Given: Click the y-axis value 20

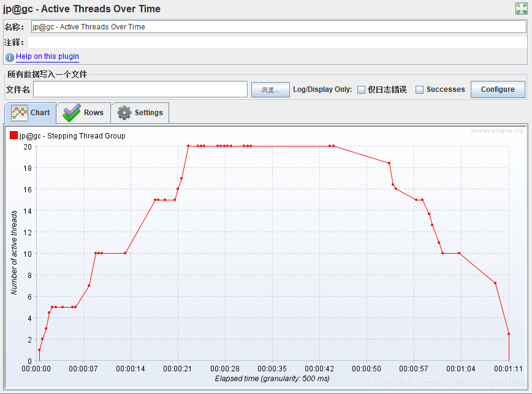Looking at the screenshot, I should pyautogui.click(x=28, y=147).
